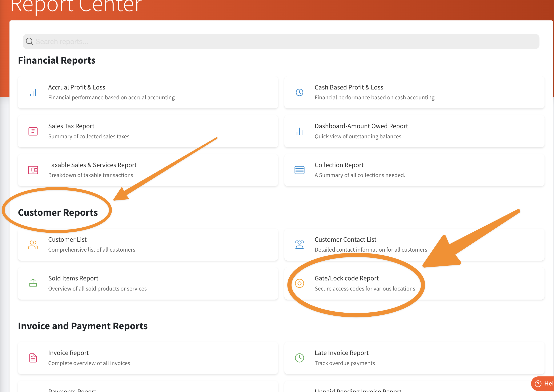The image size is (554, 392).
Task: Click the Invoice Report file icon
Action: (33, 358)
